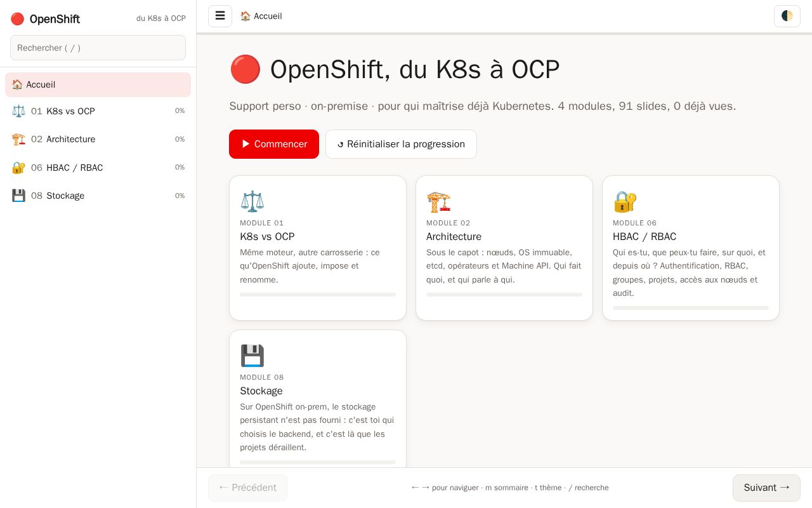Click the crane icon for Architecture in sidebar
This screenshot has width=812, height=508.
18,139
